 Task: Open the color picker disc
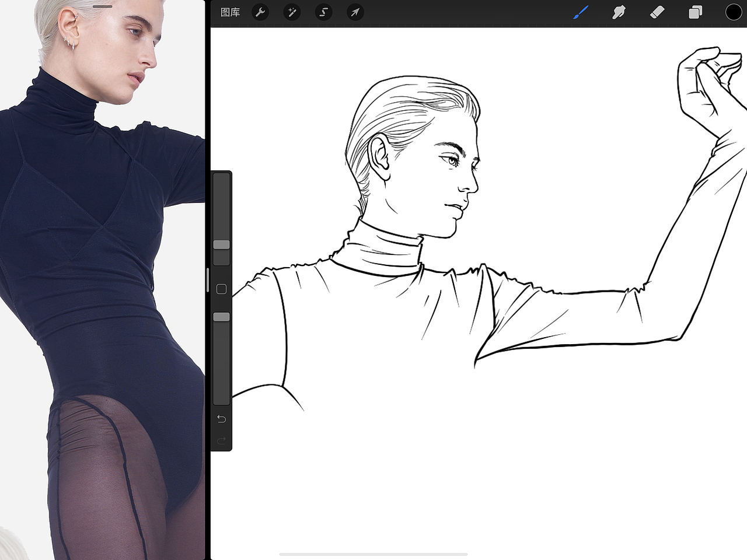[734, 12]
